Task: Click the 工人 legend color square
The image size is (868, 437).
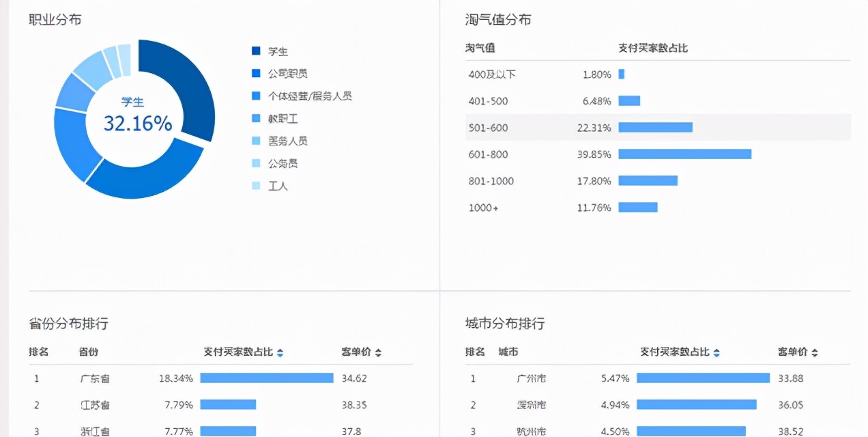Action: [x=256, y=186]
